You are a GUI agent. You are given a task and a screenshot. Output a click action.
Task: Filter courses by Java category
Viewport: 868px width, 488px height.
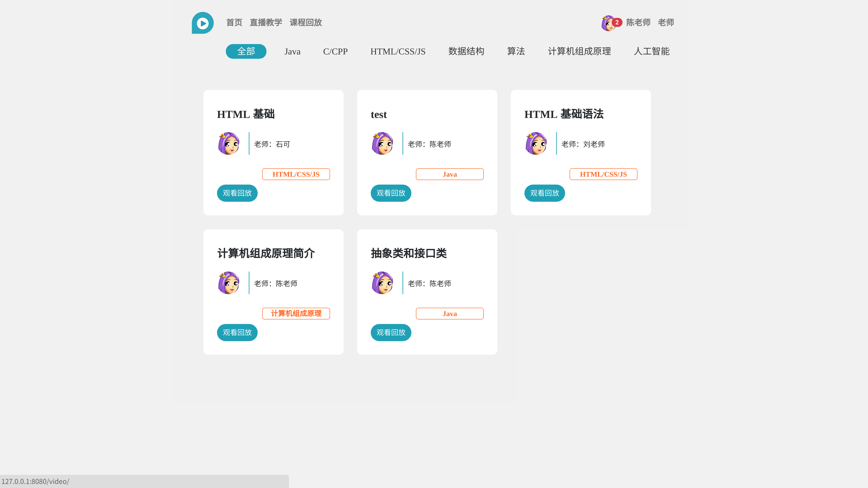point(292,52)
